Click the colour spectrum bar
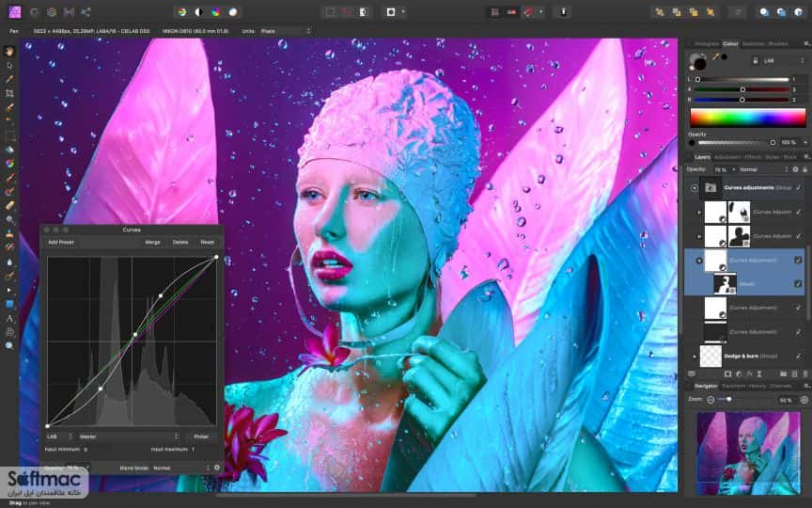The width and height of the screenshot is (812, 508). [x=748, y=118]
